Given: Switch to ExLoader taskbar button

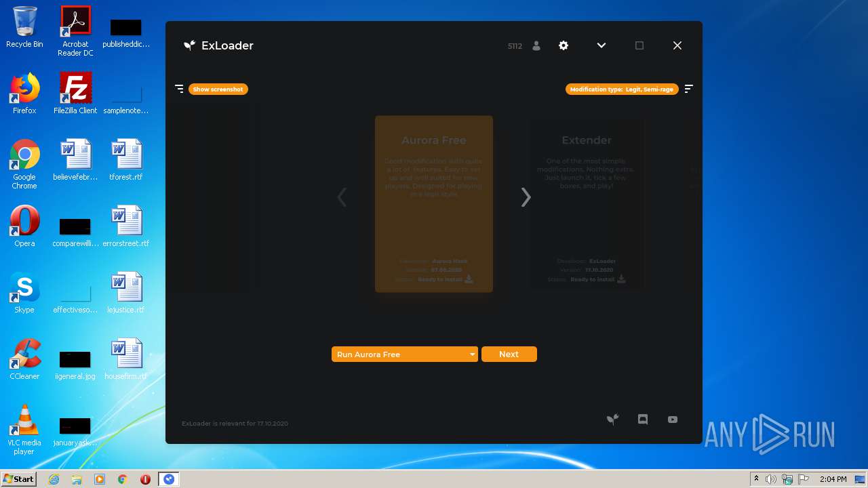Looking at the screenshot, I should pyautogui.click(x=169, y=479).
